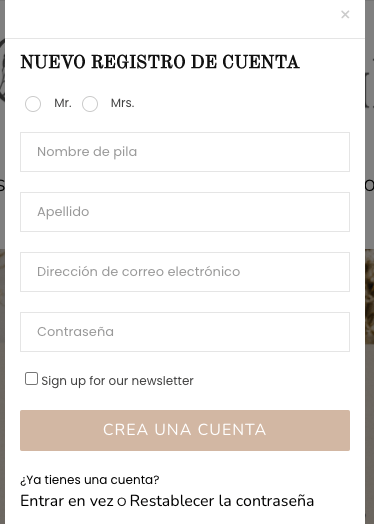Focus the Contraseña password field
The height and width of the screenshot is (524, 374).
click(185, 332)
